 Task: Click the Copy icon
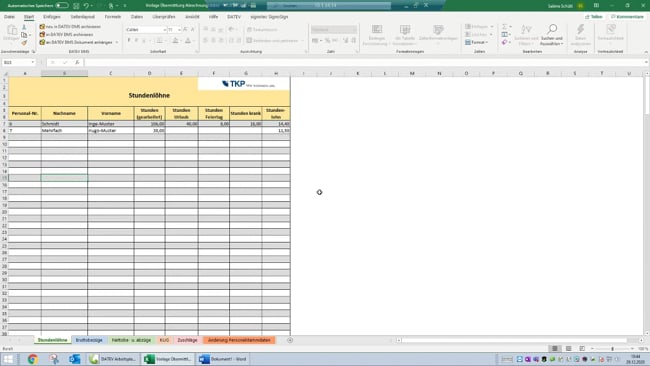pyautogui.click(x=24, y=35)
